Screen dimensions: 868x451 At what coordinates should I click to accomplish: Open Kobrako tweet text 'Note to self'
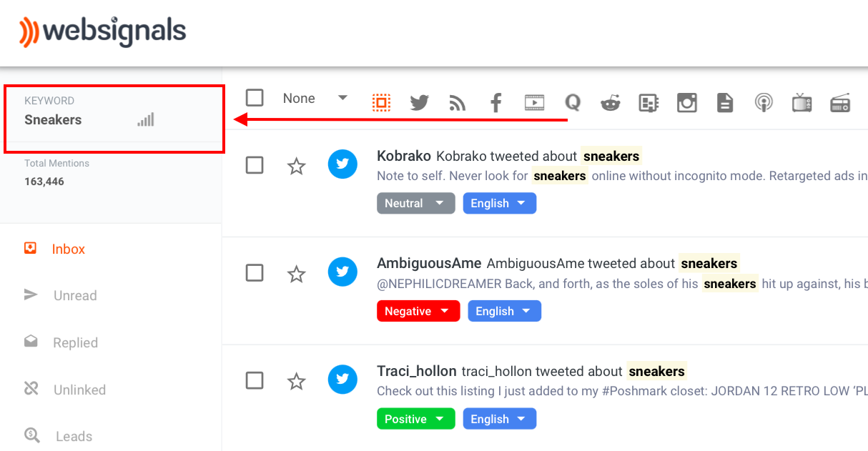pos(622,176)
